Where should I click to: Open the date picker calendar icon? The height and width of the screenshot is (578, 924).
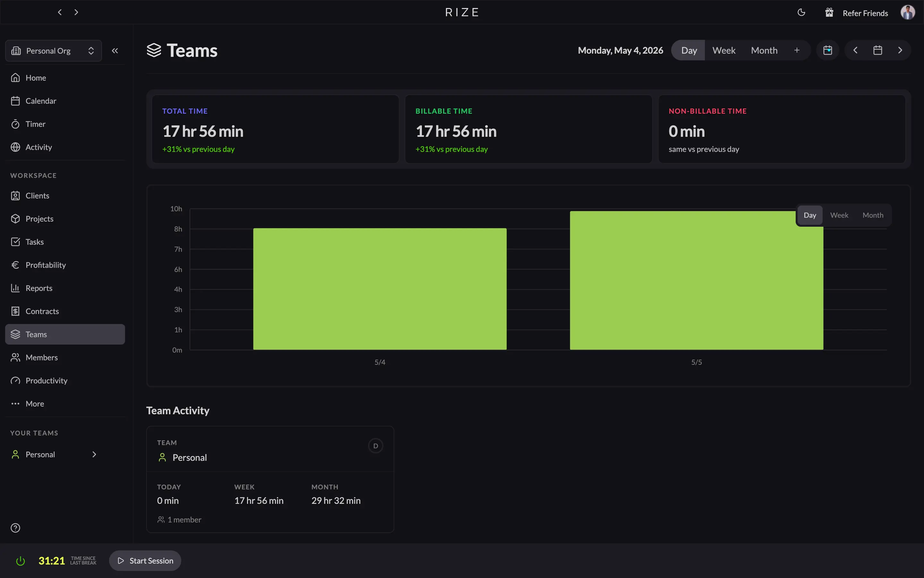(x=877, y=50)
